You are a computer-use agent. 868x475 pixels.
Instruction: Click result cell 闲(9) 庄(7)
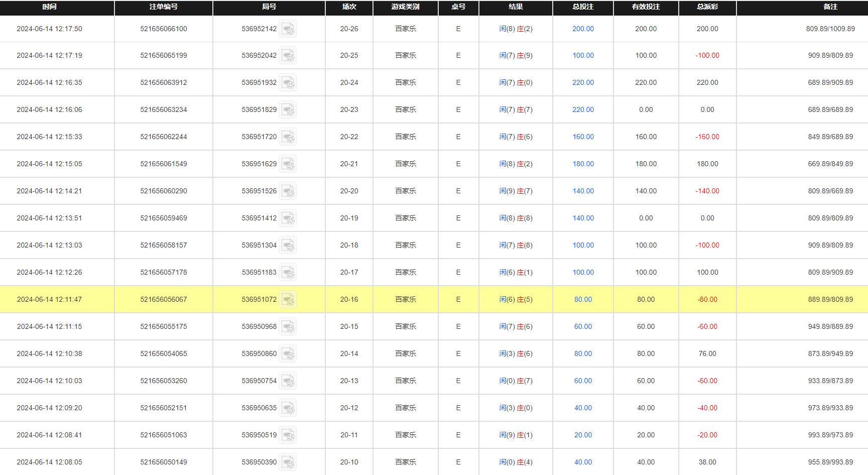tap(516, 191)
